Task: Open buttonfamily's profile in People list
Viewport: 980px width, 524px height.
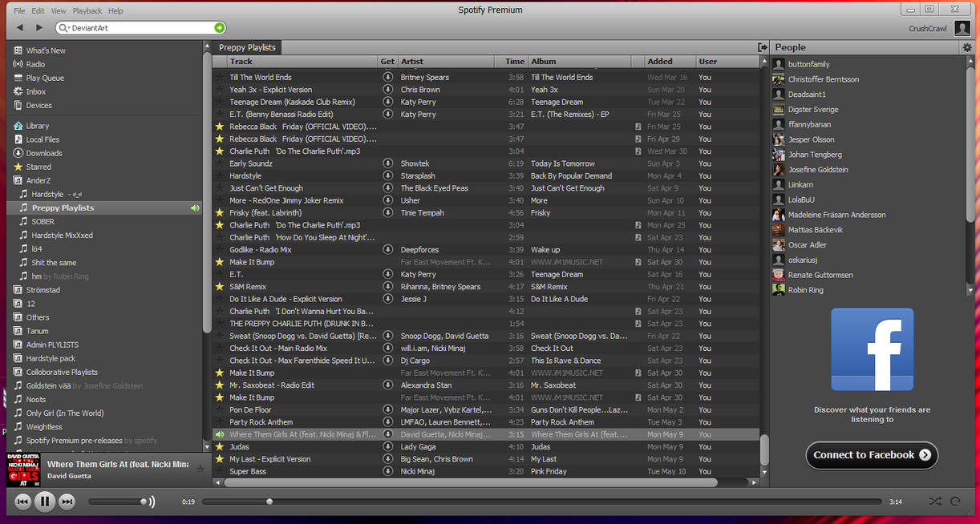Action: (812, 63)
